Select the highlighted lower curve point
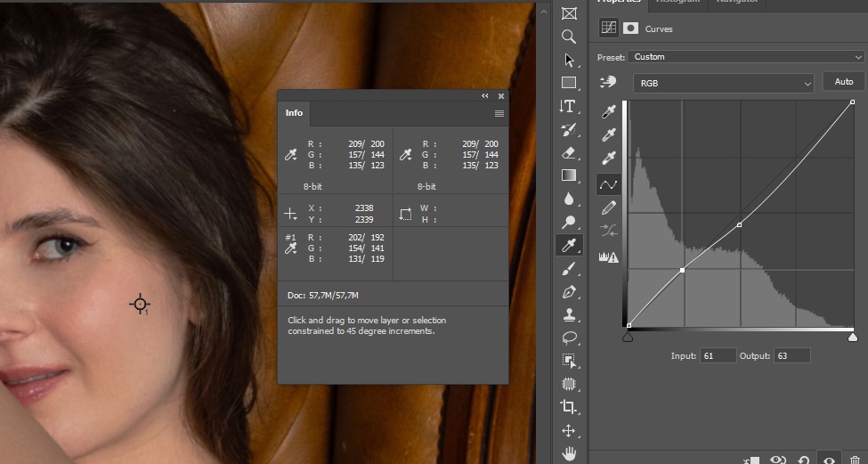This screenshot has width=868, height=464. coord(682,270)
